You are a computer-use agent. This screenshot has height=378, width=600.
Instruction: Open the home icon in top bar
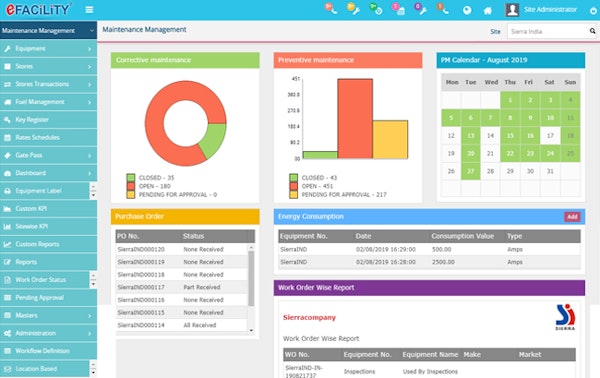(x=488, y=11)
